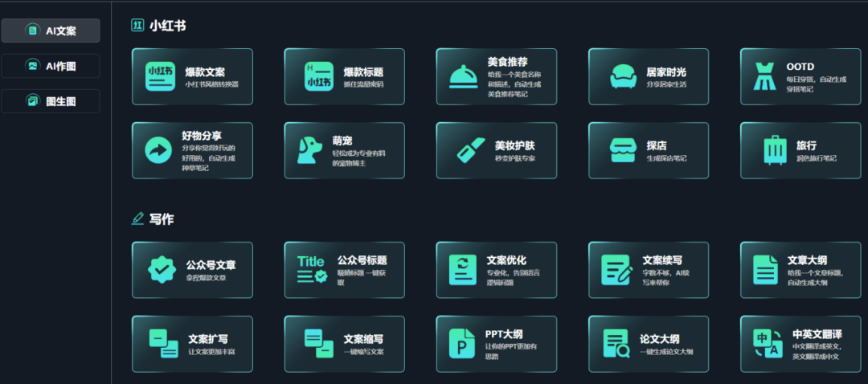Switch to 图生图 tab label
Screen dimensions: 868x384
click(x=61, y=102)
